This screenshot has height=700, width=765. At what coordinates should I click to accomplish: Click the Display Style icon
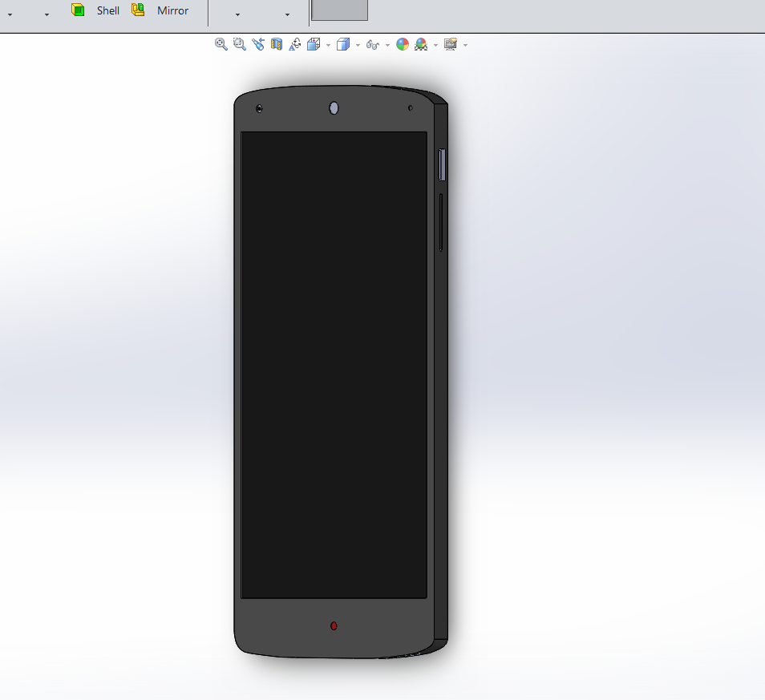pyautogui.click(x=342, y=44)
